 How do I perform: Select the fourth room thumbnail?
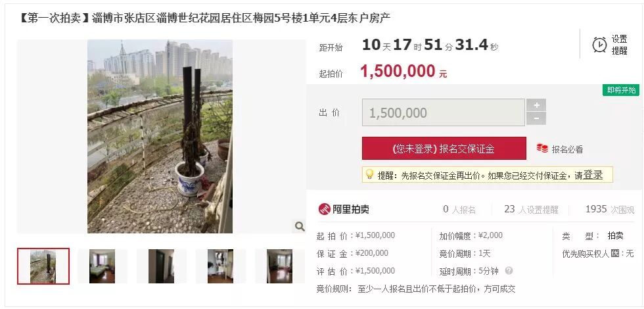click(x=221, y=266)
